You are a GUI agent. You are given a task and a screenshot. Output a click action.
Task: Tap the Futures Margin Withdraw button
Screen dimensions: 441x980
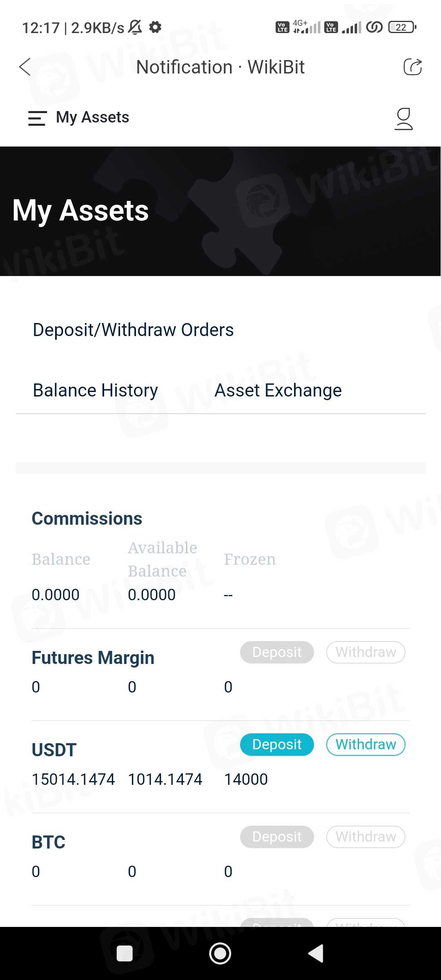(x=365, y=652)
